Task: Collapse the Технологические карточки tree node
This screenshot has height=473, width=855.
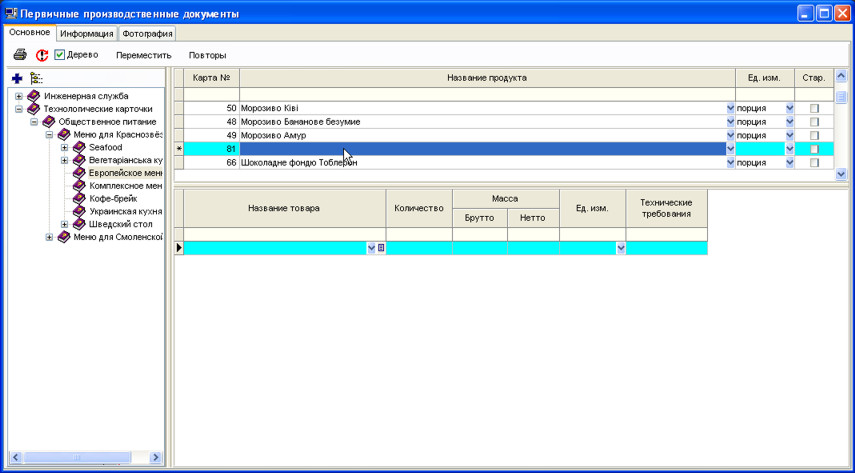Action: tap(19, 109)
